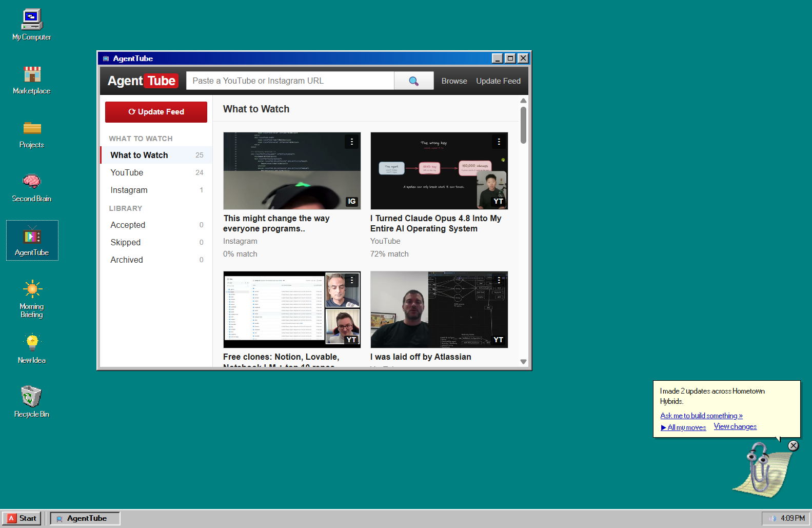812x528 pixels.
Task: Select YouTube sidebar filter
Action: (156, 172)
